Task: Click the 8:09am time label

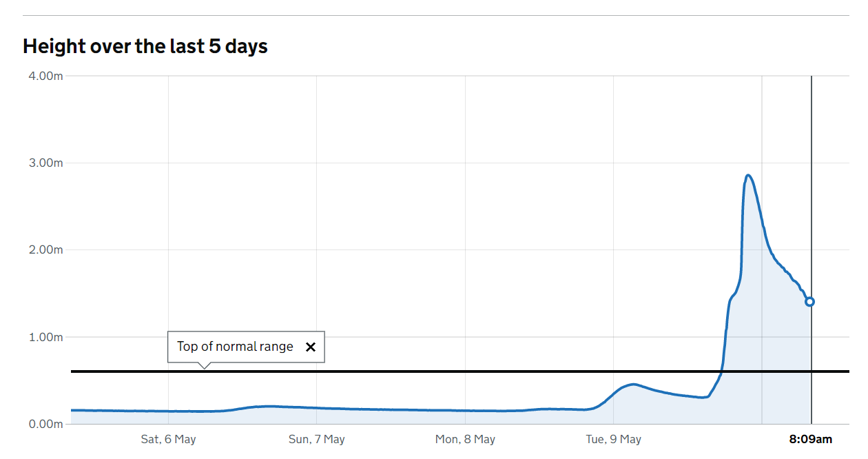Action: pyautogui.click(x=811, y=439)
